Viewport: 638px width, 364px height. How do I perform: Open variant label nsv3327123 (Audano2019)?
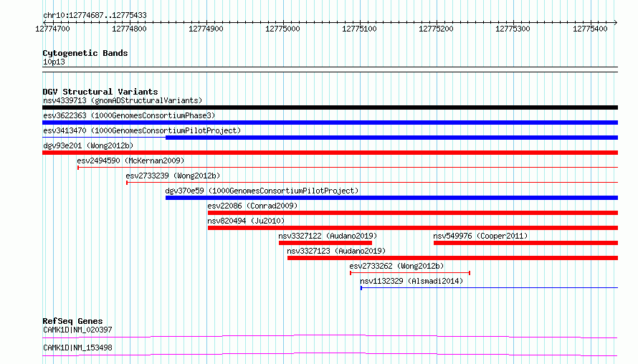pyautogui.click(x=336, y=251)
